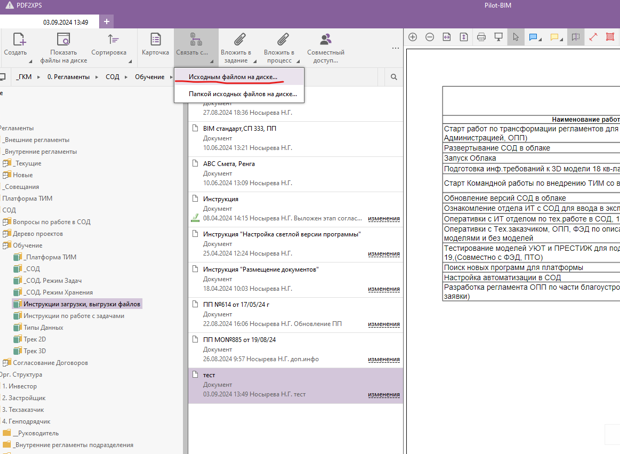Image resolution: width=622 pixels, height=468 pixels.
Task: Click изменения link on тест document
Action: [x=383, y=395]
